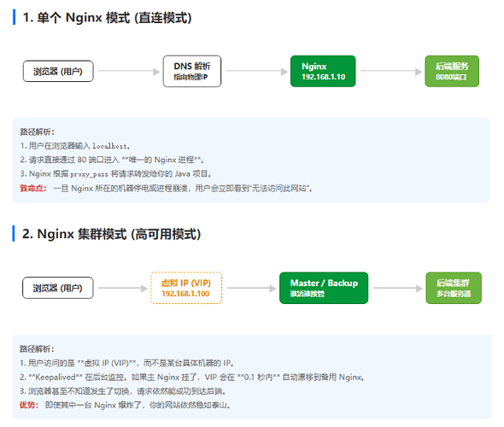Click the arrow from 浏览器 to DNS 解析
The height and width of the screenshot is (427, 504).
pyautogui.click(x=129, y=72)
